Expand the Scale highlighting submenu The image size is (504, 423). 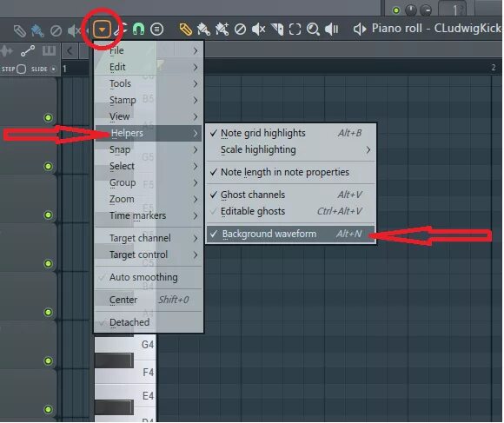click(290, 149)
